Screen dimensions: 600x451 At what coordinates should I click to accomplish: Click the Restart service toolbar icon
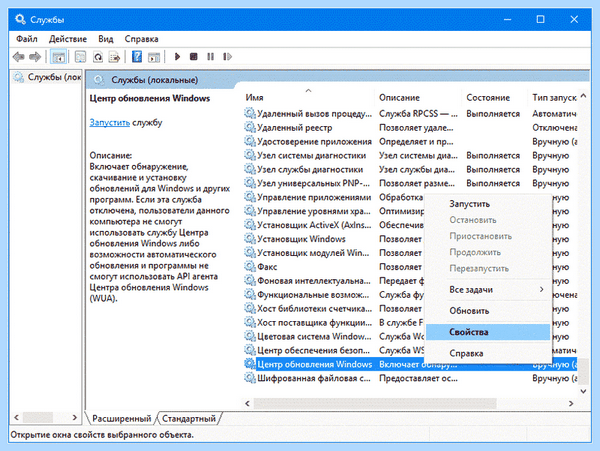(227, 57)
